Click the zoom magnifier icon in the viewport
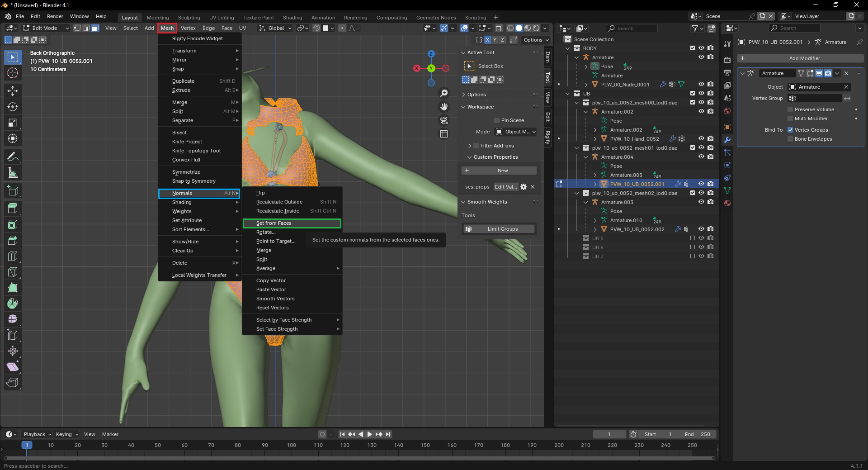The height and width of the screenshot is (470, 868). [x=444, y=92]
